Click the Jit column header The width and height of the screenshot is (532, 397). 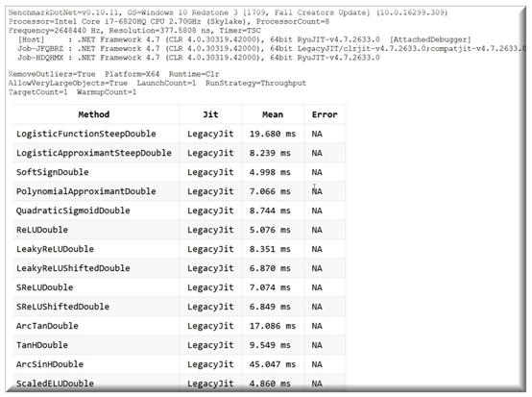210,114
